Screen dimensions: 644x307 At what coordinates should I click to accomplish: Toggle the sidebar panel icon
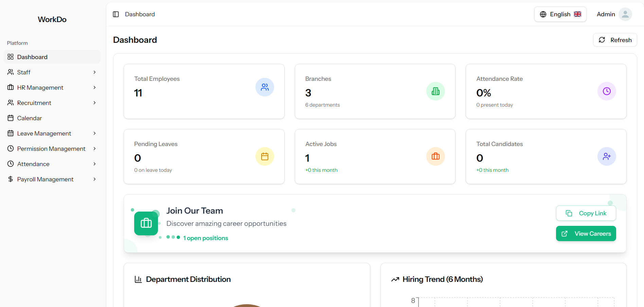click(116, 14)
